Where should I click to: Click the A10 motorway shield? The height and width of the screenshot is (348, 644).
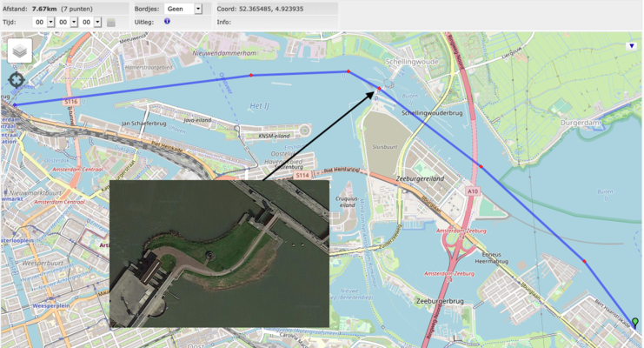(x=473, y=191)
